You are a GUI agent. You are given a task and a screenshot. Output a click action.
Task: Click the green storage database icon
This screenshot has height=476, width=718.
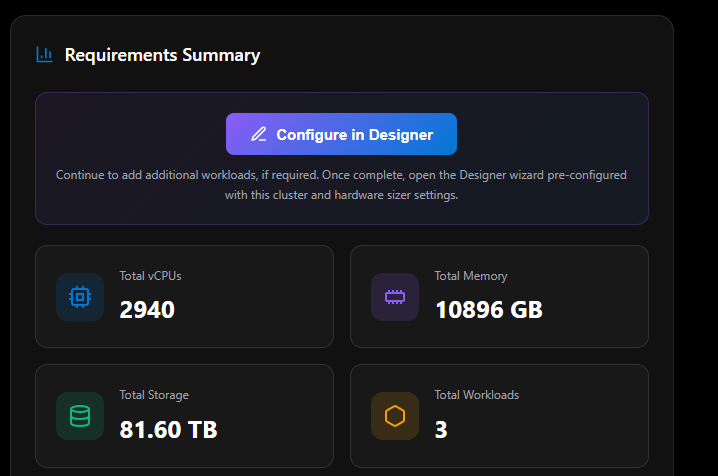(80, 416)
